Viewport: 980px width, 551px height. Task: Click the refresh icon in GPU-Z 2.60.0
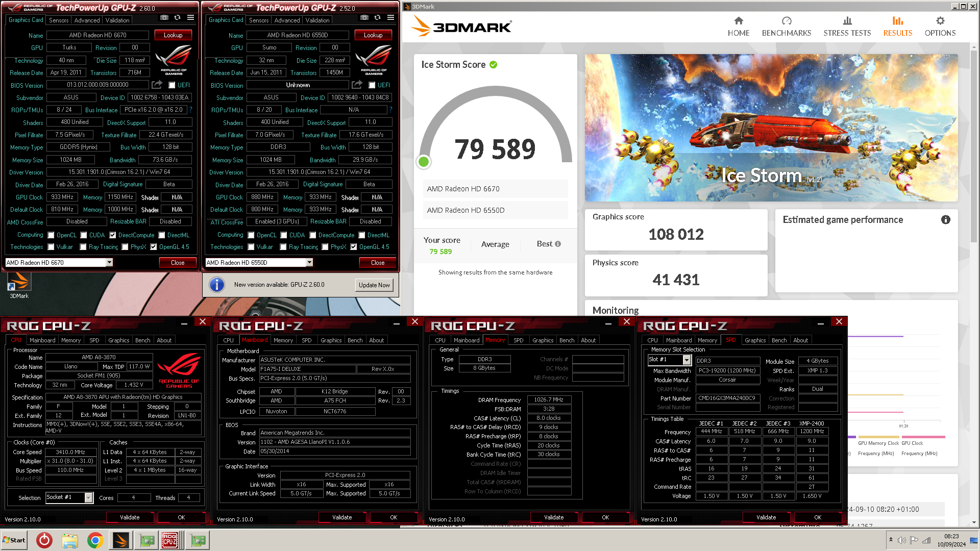177,17
